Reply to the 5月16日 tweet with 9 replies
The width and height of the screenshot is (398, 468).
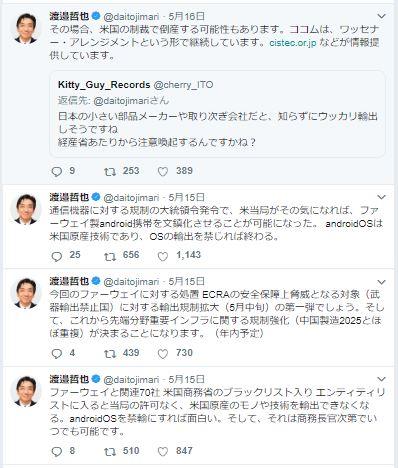57,172
